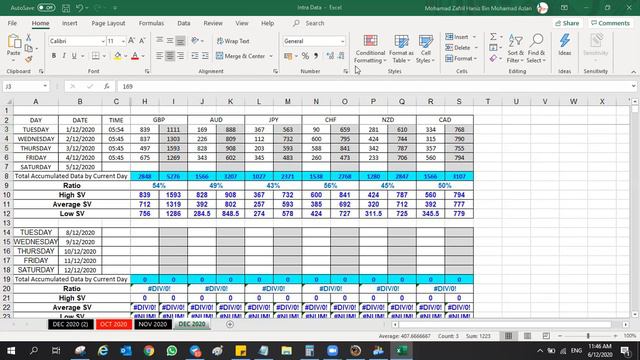640x360 pixels.
Task: Open Conditional Formatting menu
Action: [x=370, y=49]
